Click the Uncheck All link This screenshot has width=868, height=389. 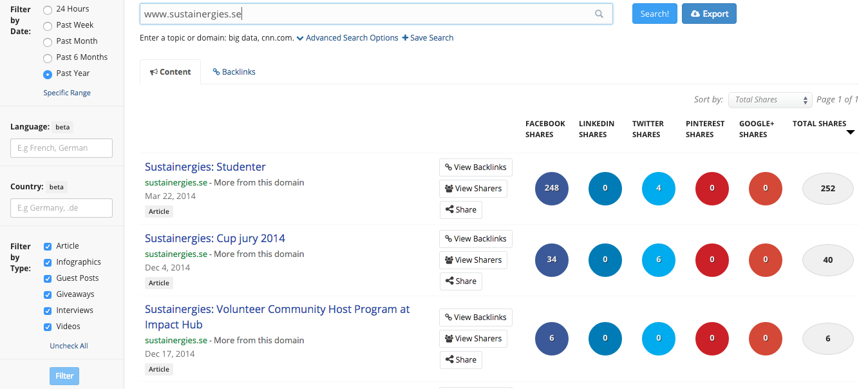pyautogui.click(x=69, y=346)
